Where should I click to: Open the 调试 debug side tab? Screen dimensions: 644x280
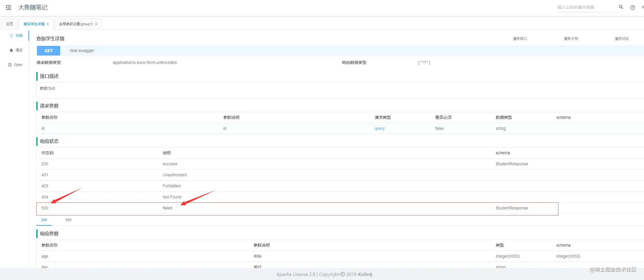pos(16,50)
